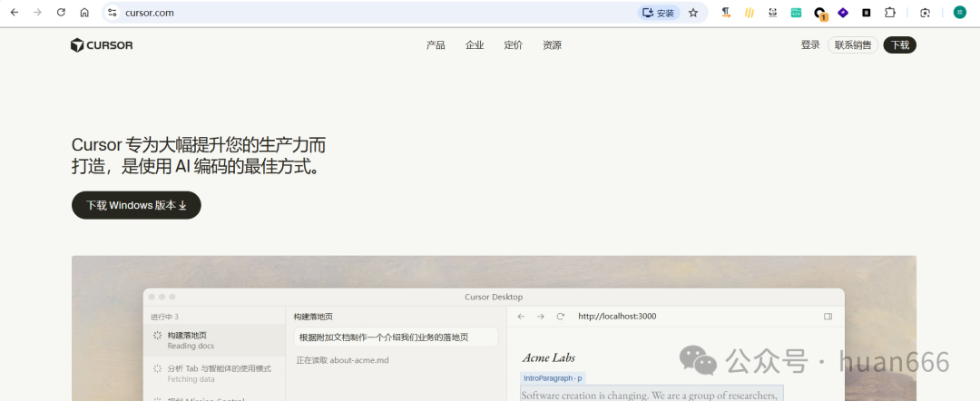Open the purple diamond extension icon

[842, 13]
